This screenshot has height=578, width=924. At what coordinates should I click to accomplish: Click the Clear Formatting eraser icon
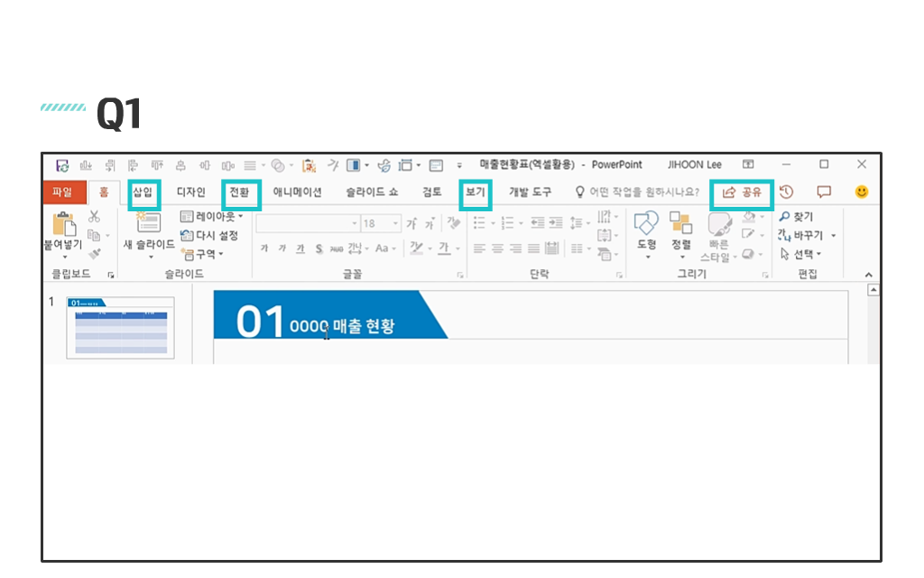click(x=453, y=223)
